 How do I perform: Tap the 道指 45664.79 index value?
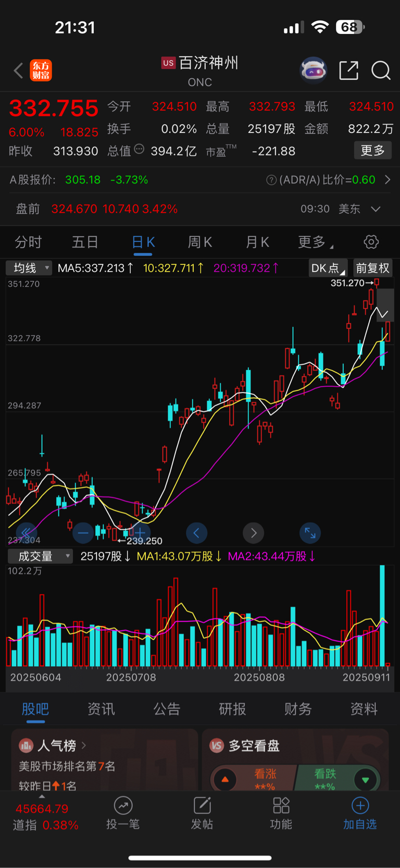click(42, 809)
